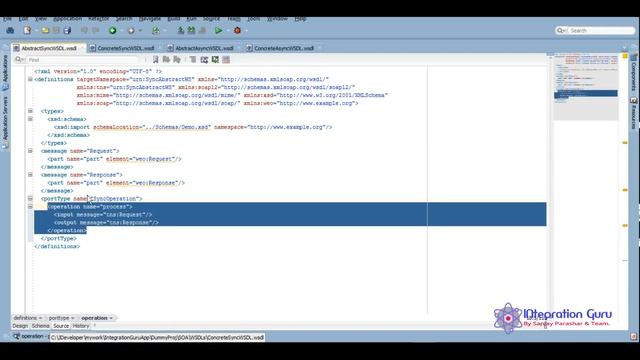Click the Make project toolbar icon
This screenshot has width=640, height=360.
pyautogui.click(x=181, y=31)
